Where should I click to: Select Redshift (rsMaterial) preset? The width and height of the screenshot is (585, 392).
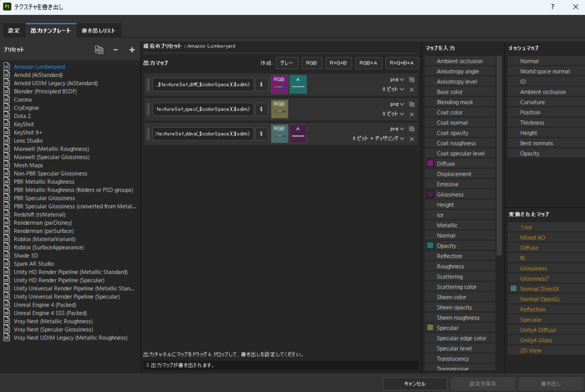(x=39, y=215)
